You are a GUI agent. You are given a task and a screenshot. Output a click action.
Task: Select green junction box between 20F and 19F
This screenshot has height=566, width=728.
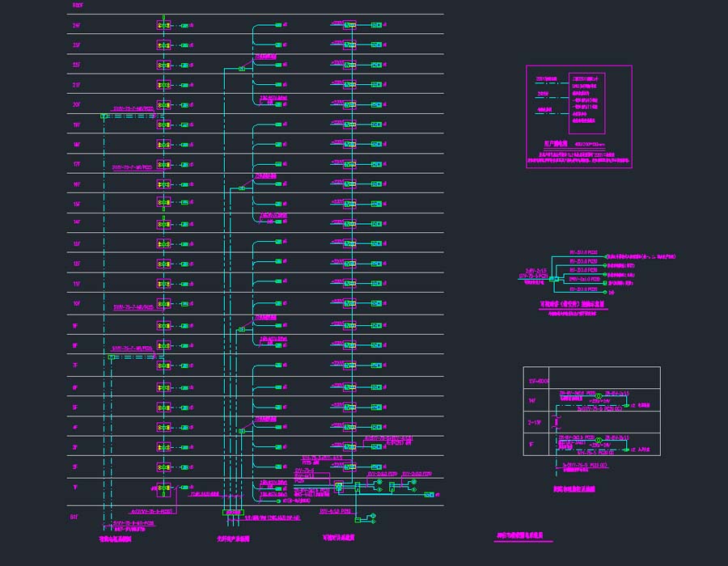click(104, 116)
